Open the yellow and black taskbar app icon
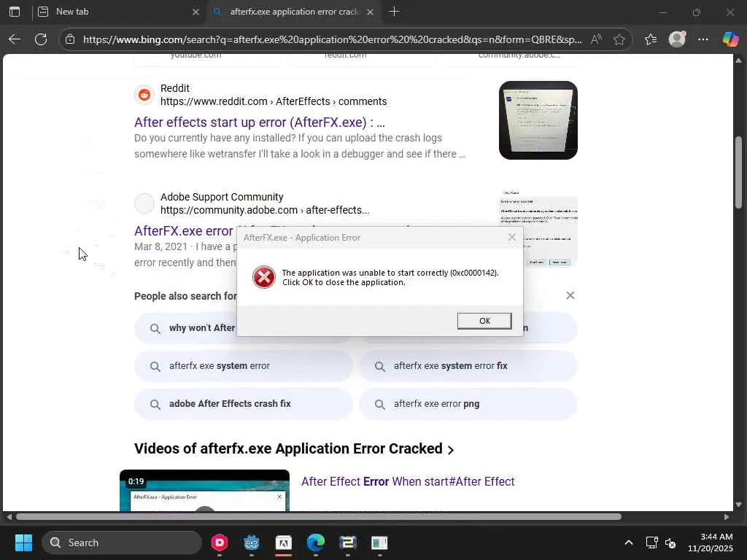The image size is (747, 560). pos(348,542)
